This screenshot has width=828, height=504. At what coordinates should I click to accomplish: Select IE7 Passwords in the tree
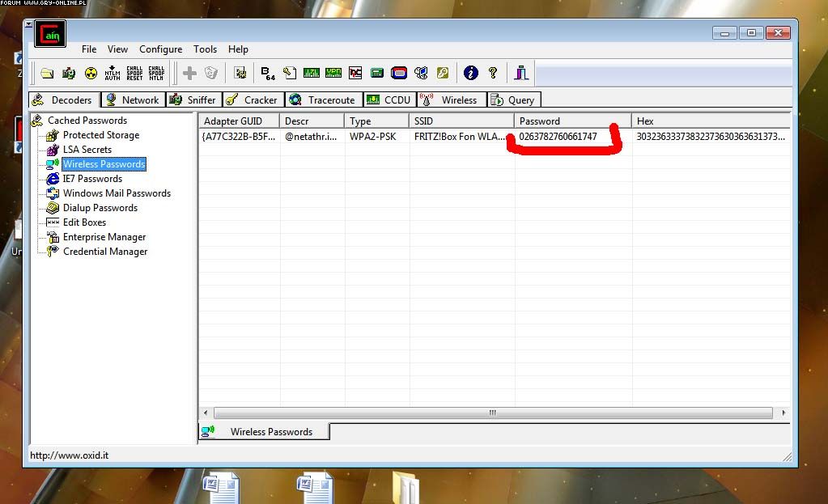click(x=92, y=179)
